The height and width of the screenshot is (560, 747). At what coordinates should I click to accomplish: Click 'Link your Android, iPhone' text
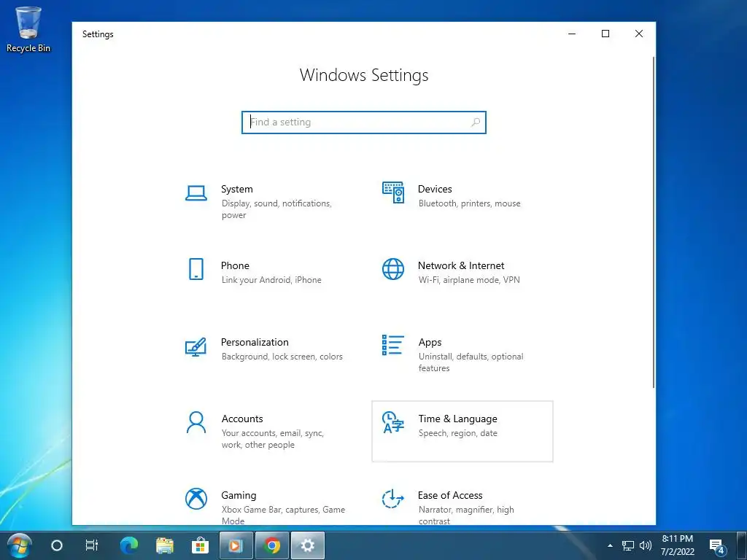(271, 280)
